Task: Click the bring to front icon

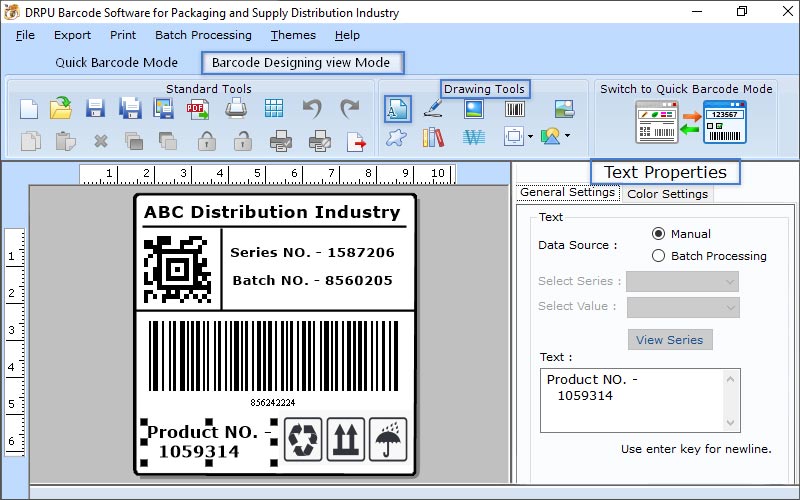Action: pyautogui.click(x=134, y=141)
